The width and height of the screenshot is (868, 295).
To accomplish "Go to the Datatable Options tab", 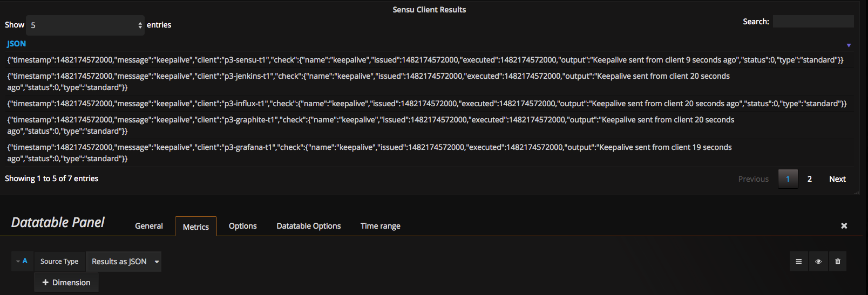I will (309, 226).
